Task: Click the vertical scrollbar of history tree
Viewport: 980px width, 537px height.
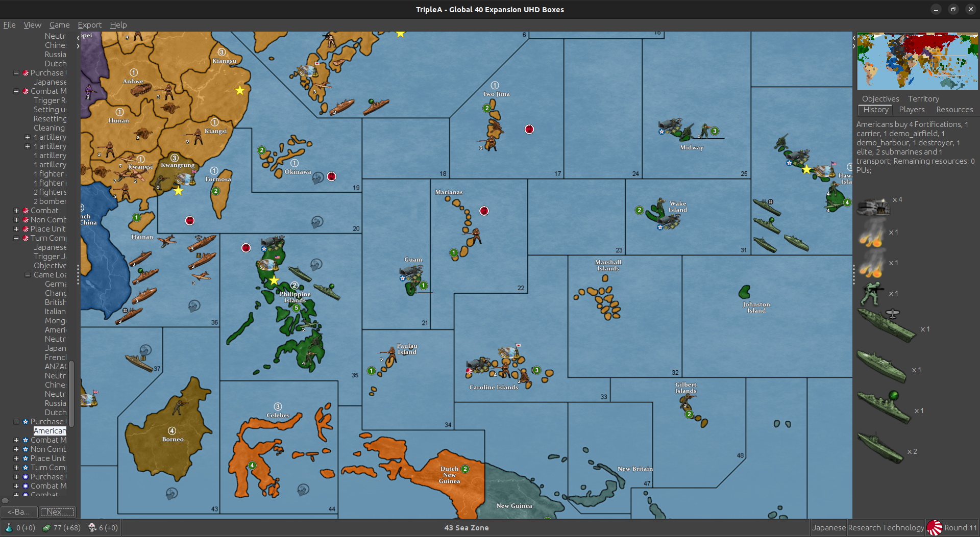Action: coord(71,393)
